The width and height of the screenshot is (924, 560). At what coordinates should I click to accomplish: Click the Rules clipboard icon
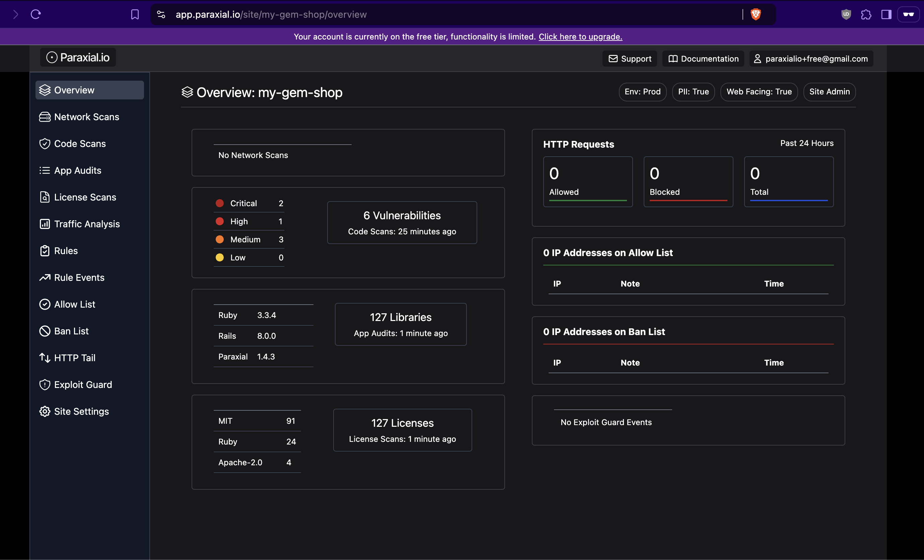[45, 251]
